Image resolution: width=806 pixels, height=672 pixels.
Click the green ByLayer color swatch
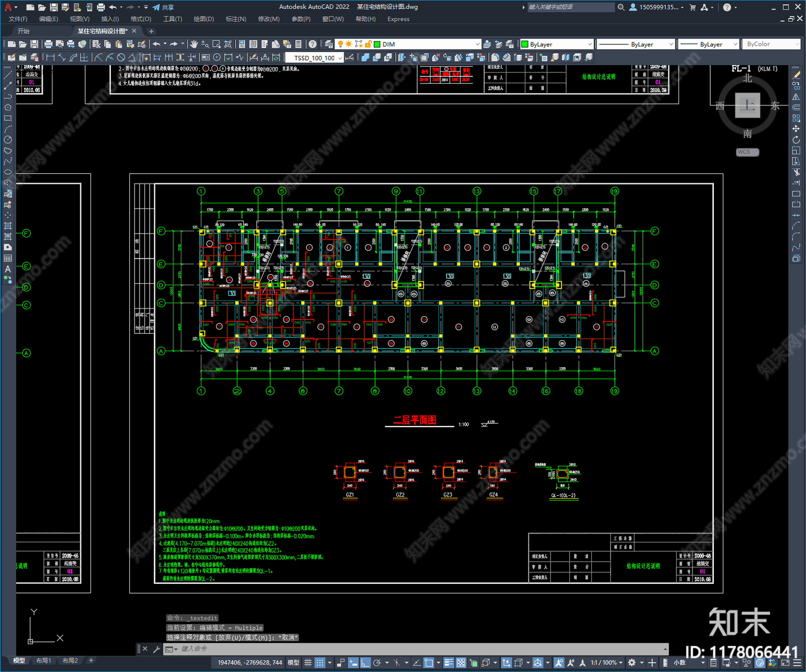(x=524, y=44)
